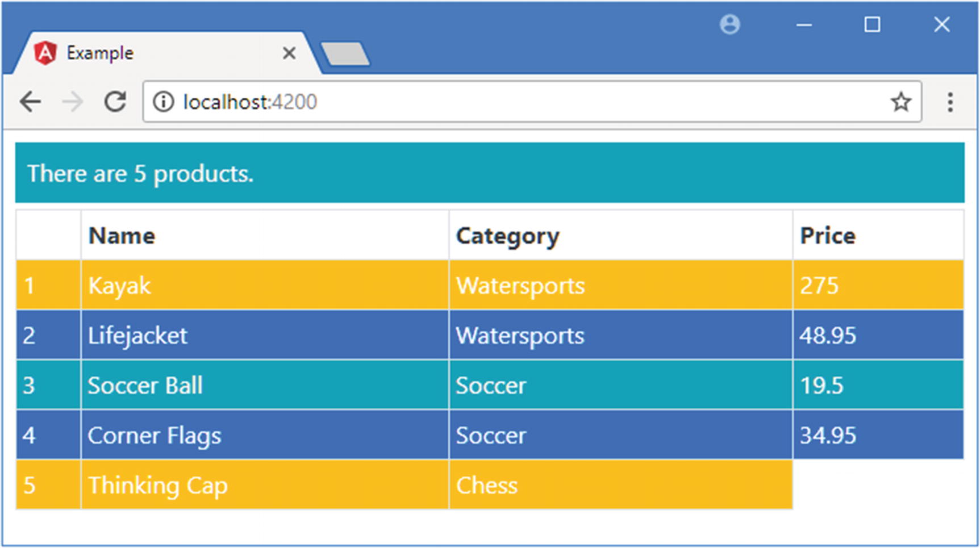Screen dimensions: 980x548
Task: Bookmark this page with the star
Action: pyautogui.click(x=900, y=102)
